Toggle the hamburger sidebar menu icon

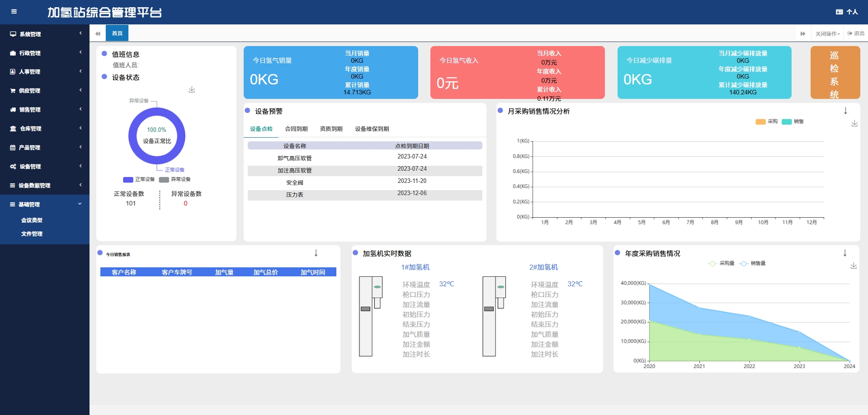[14, 12]
